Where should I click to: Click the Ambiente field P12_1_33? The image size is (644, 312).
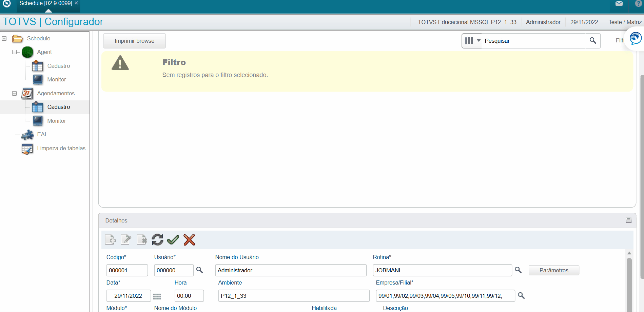pyautogui.click(x=294, y=296)
